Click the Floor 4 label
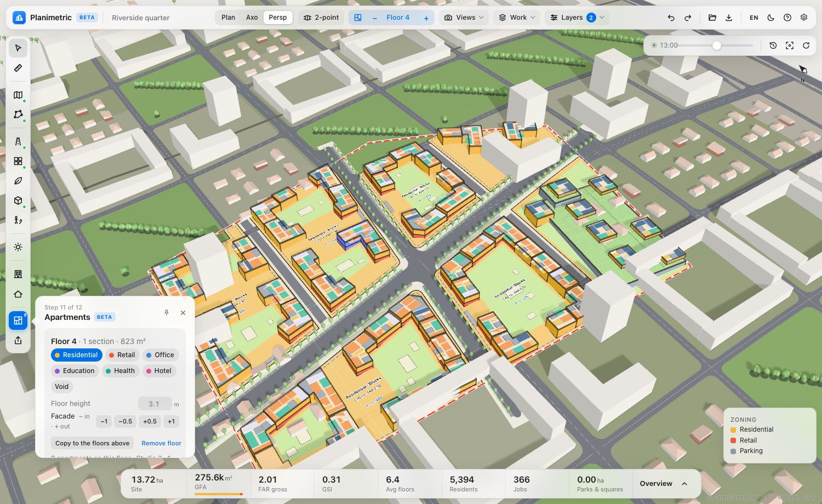Viewport: 822px width, 504px height. click(x=398, y=18)
